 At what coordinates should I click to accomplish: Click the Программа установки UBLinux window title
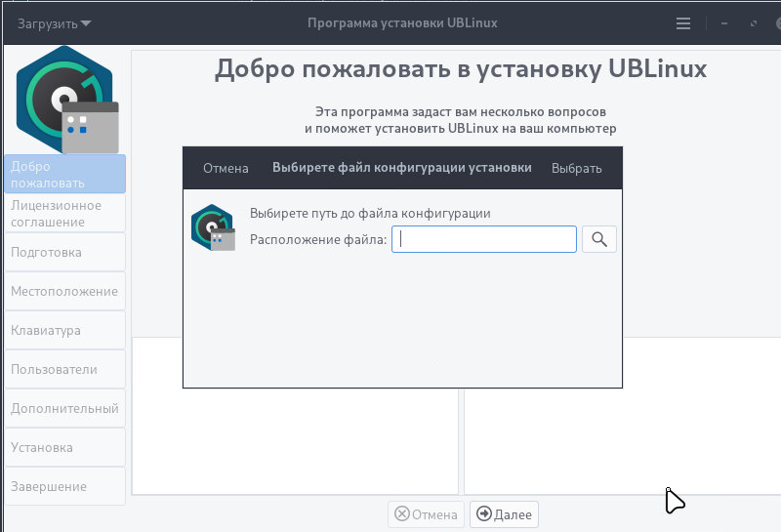point(402,22)
